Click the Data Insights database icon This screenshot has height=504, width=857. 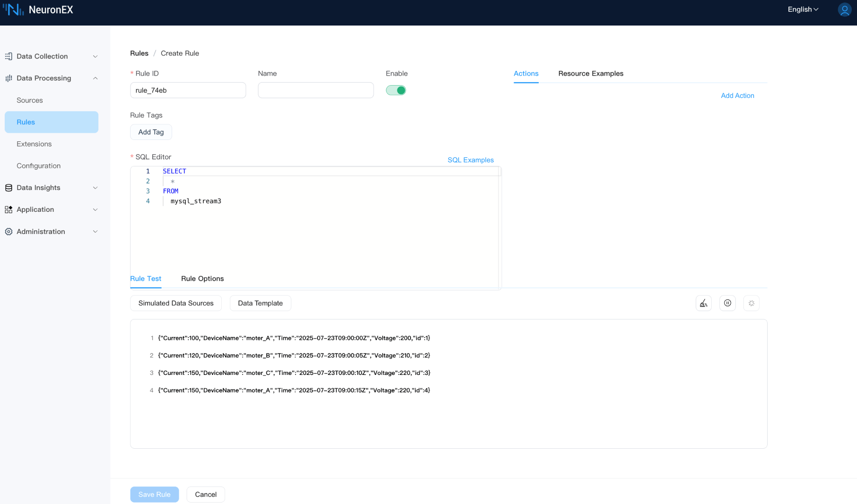[x=9, y=188]
